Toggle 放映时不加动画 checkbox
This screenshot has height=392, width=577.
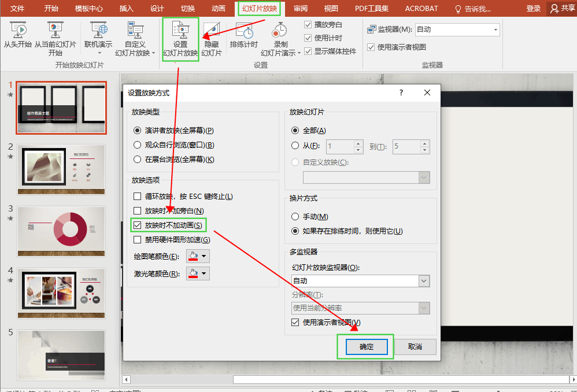(137, 225)
